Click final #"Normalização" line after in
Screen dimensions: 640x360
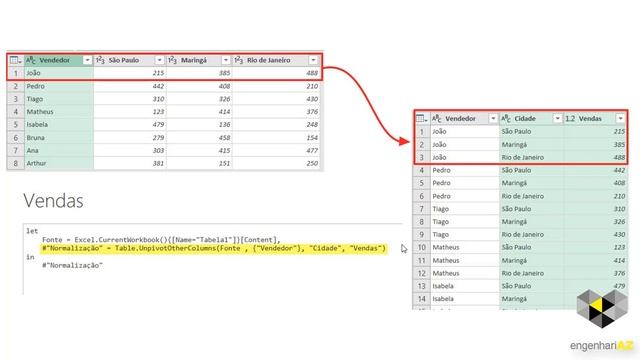72,265
